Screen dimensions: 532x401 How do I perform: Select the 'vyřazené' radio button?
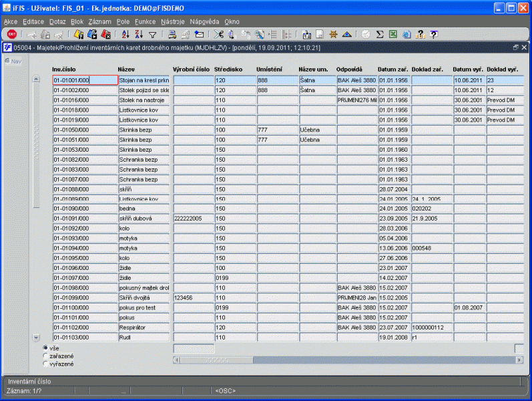point(45,364)
